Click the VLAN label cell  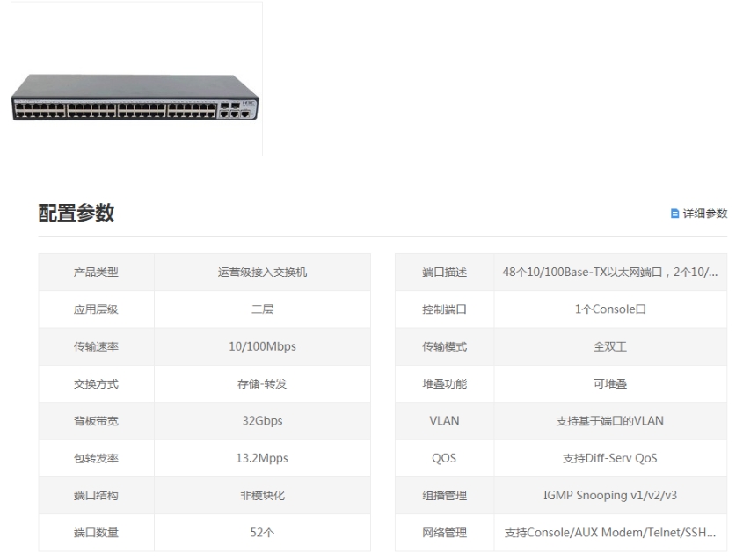pyautogui.click(x=444, y=421)
